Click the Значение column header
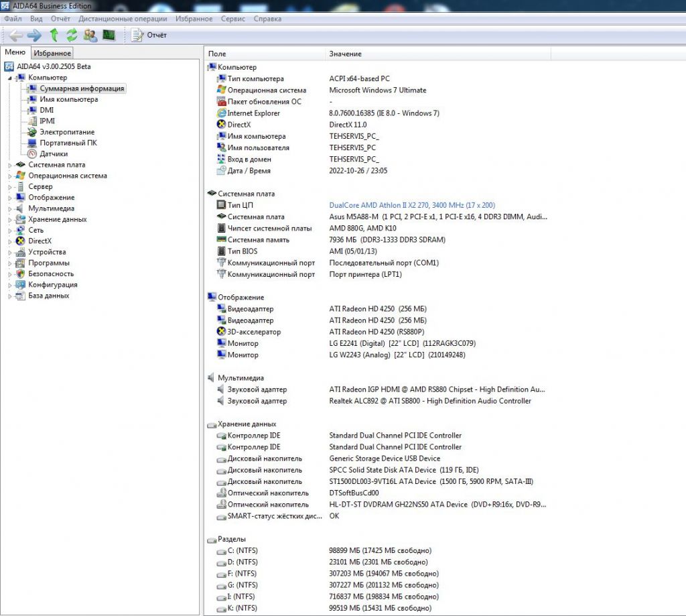The image size is (686, 616). click(438, 54)
